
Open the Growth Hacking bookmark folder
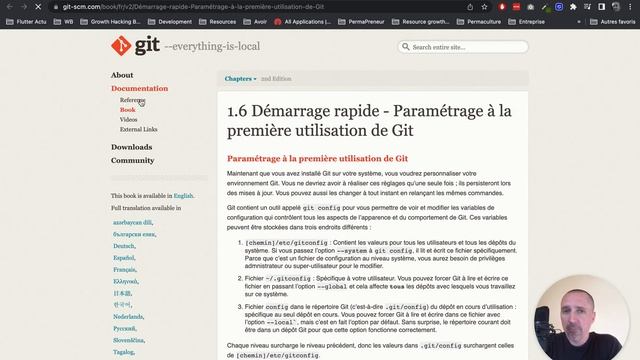pyautogui.click(x=110, y=22)
